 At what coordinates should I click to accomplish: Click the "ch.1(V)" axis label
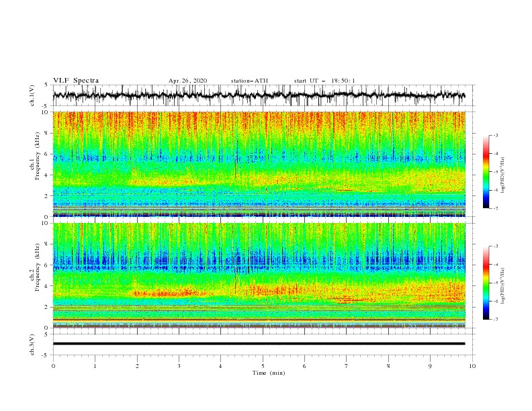coord(32,95)
